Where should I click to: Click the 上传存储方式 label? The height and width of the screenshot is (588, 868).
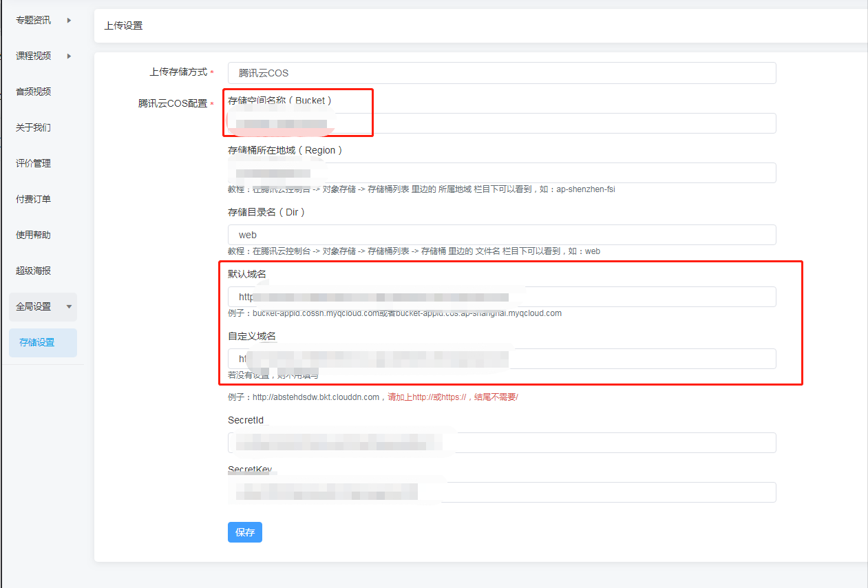pos(178,72)
